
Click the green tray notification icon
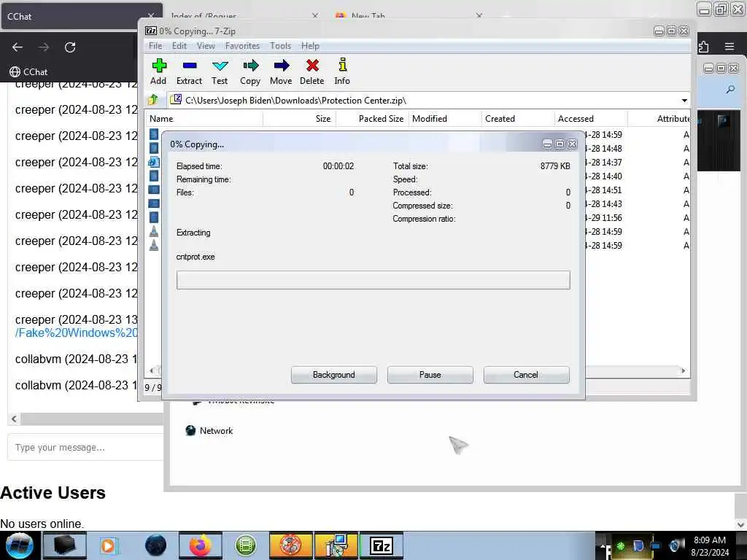[x=621, y=545]
